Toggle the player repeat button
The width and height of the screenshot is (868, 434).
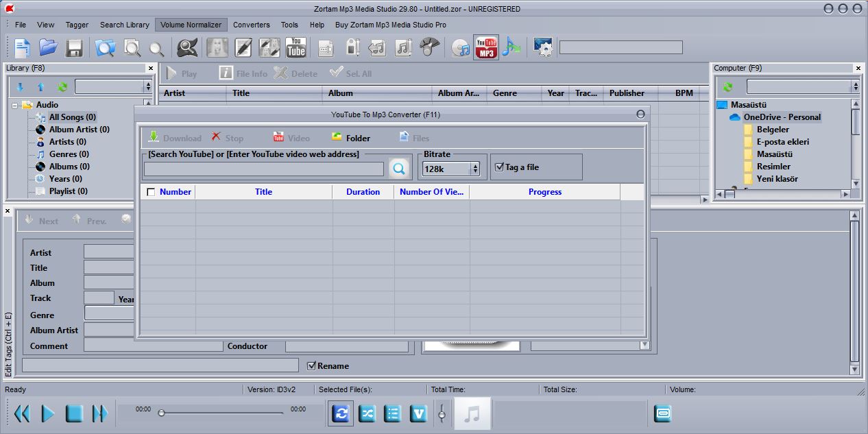pyautogui.click(x=341, y=413)
